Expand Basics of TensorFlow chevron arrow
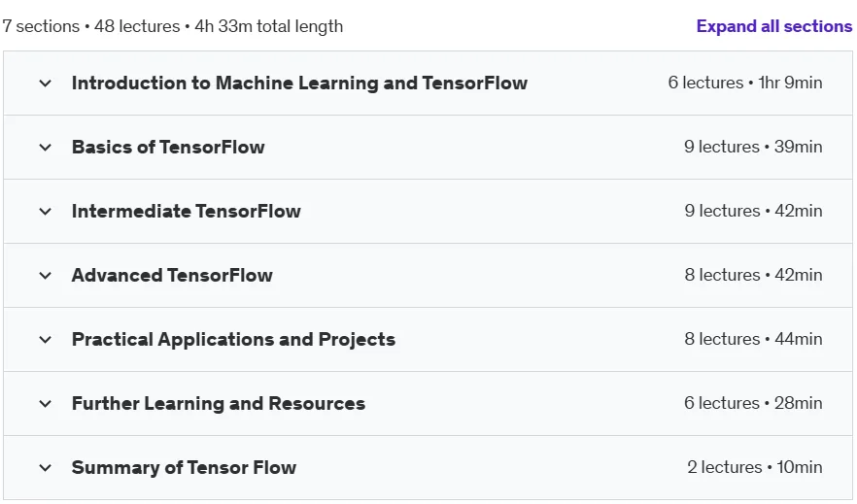This screenshot has height=504, width=857. coord(46,148)
